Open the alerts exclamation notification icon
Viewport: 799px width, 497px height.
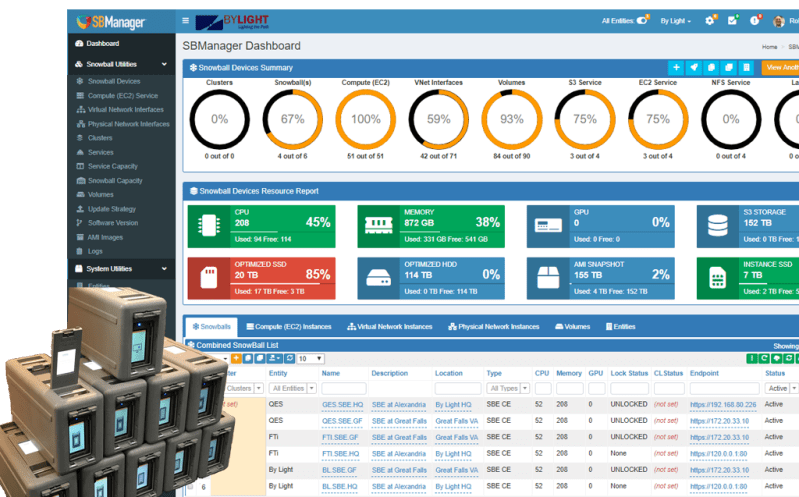755,21
